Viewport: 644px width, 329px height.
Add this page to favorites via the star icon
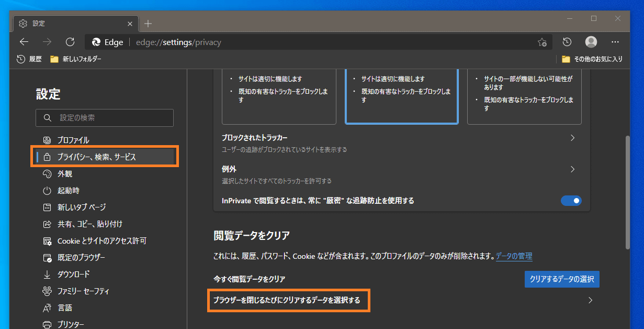click(543, 42)
